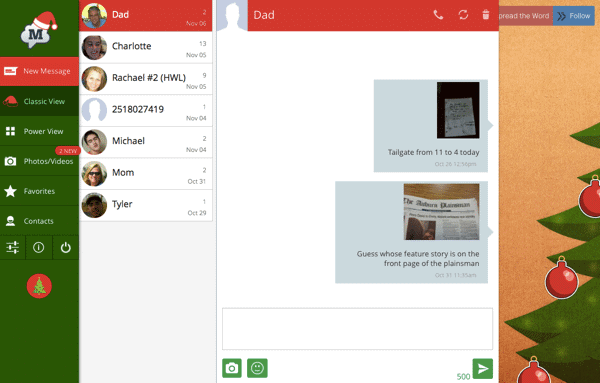Send message with the green arrow button

(483, 368)
